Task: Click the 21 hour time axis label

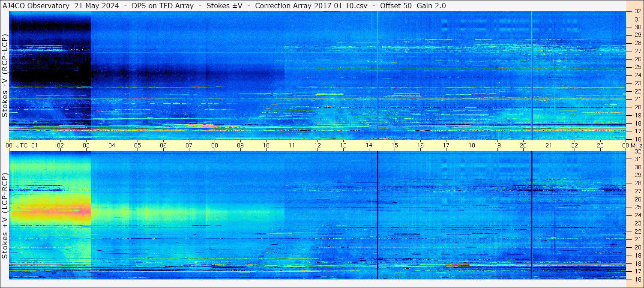Action: [549, 145]
